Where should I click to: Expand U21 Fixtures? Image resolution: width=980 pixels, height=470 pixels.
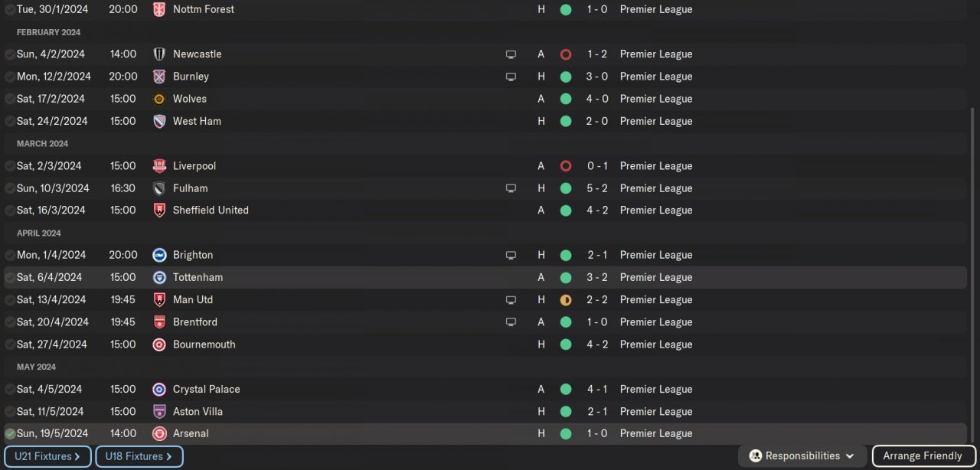click(47, 456)
